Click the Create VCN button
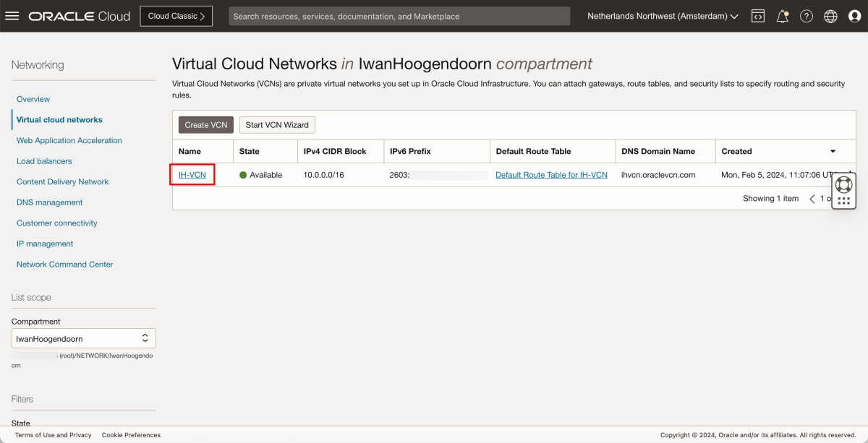This screenshot has width=868, height=443. pyautogui.click(x=205, y=124)
